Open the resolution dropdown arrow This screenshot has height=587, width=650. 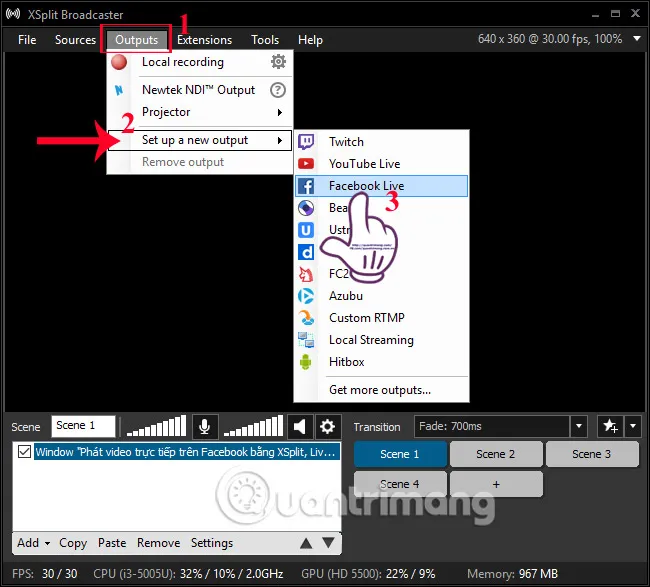pyautogui.click(x=637, y=39)
